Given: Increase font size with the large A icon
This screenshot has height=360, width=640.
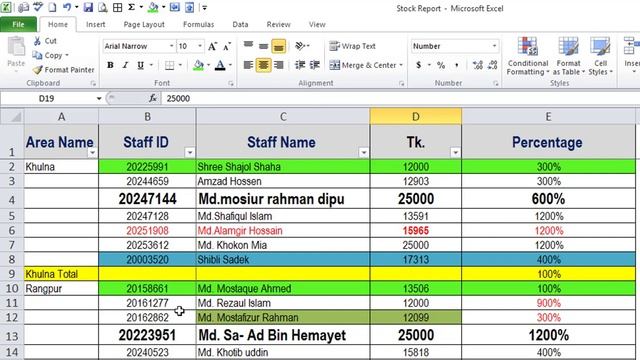Looking at the screenshot, I should point(212,46).
